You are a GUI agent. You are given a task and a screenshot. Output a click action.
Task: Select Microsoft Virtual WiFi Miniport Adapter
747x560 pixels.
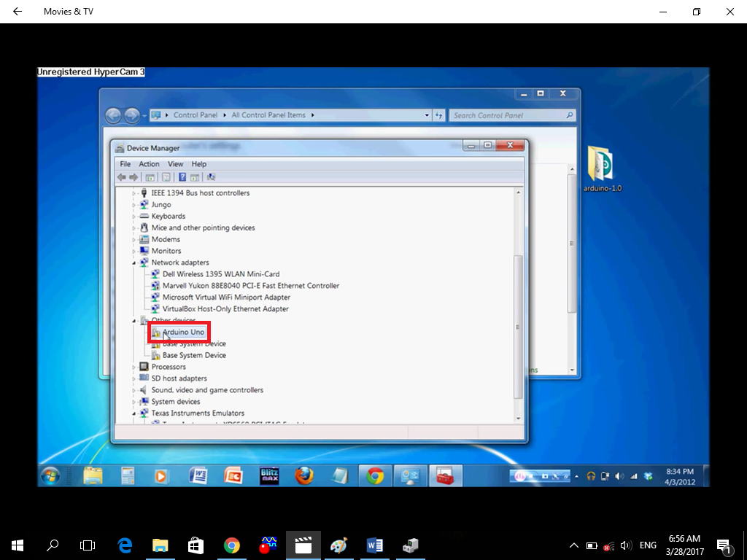226,297
